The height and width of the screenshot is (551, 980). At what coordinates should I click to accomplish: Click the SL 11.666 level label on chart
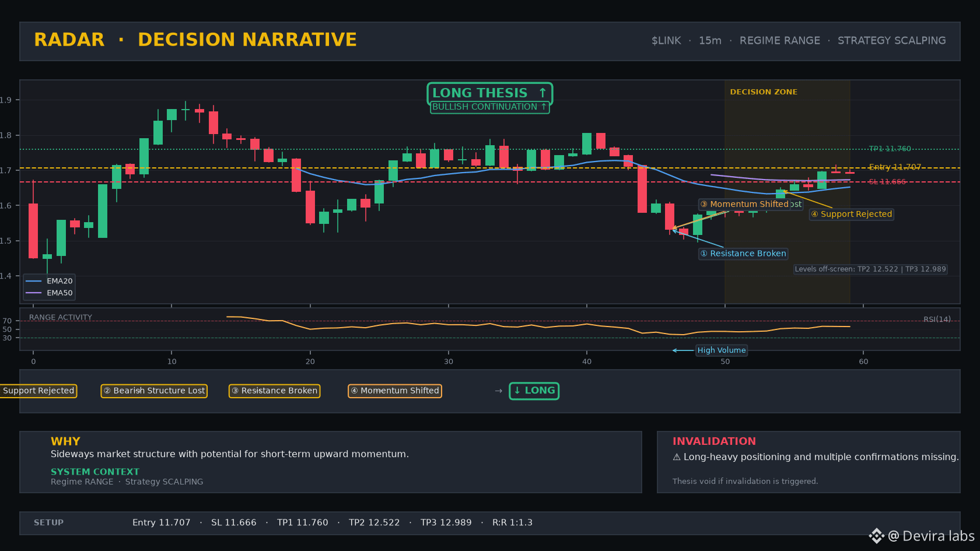point(887,182)
